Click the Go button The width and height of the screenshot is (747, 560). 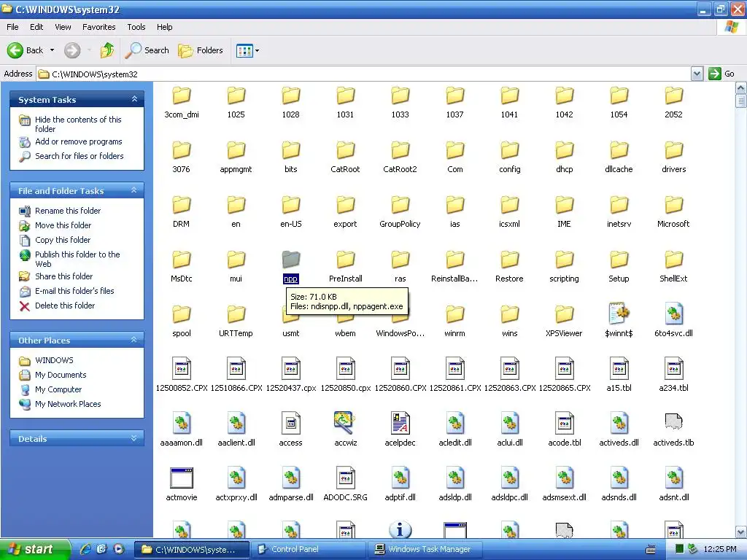[x=721, y=74]
